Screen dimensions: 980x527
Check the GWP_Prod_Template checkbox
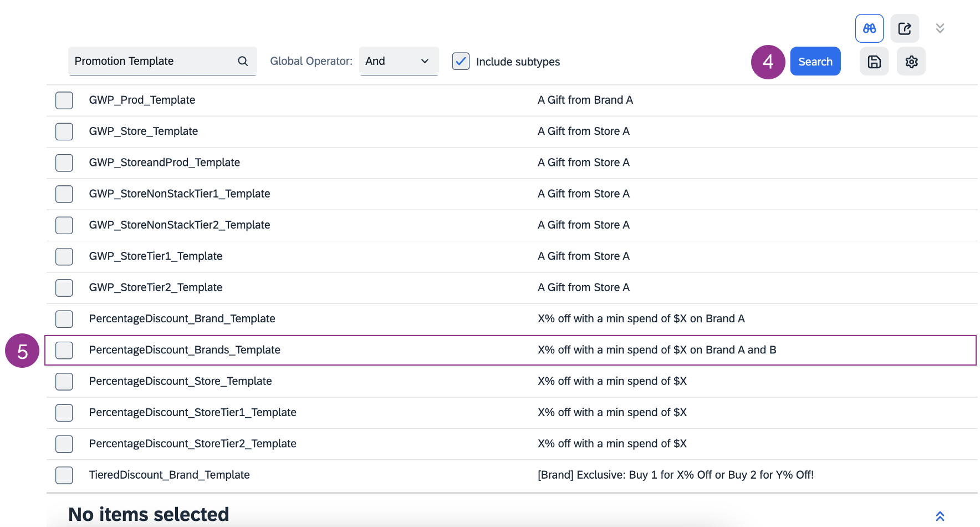tap(64, 100)
